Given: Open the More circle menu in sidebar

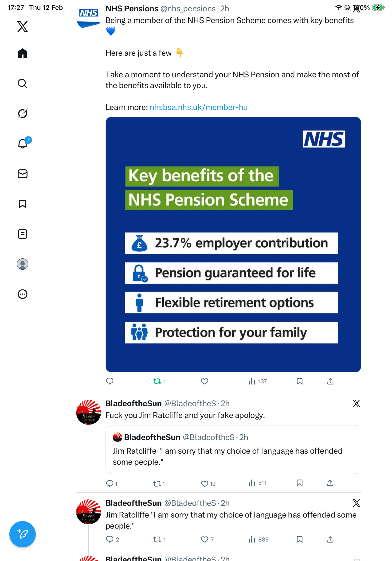Looking at the screenshot, I should pos(23,294).
